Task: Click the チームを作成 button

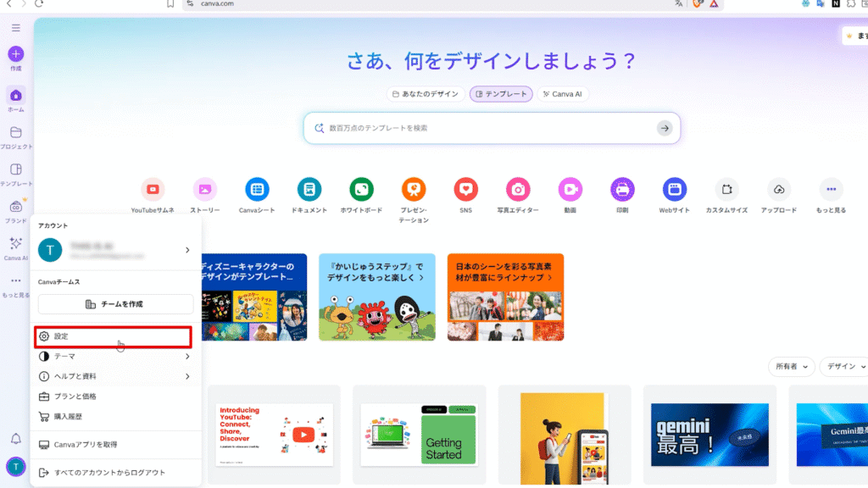Action: pos(115,304)
